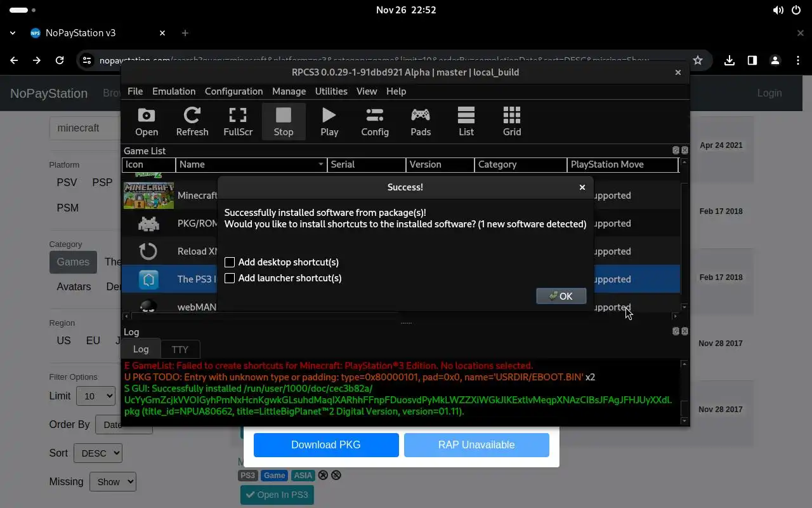Screen dimensions: 812x508
Task: Open the Utilities menu
Action: coord(331,91)
